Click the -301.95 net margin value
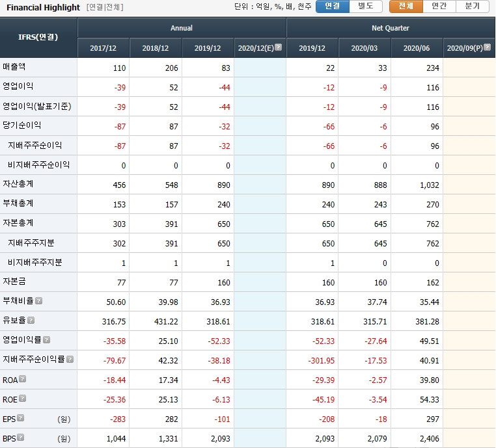This screenshot has width=496, height=448. coord(321,360)
